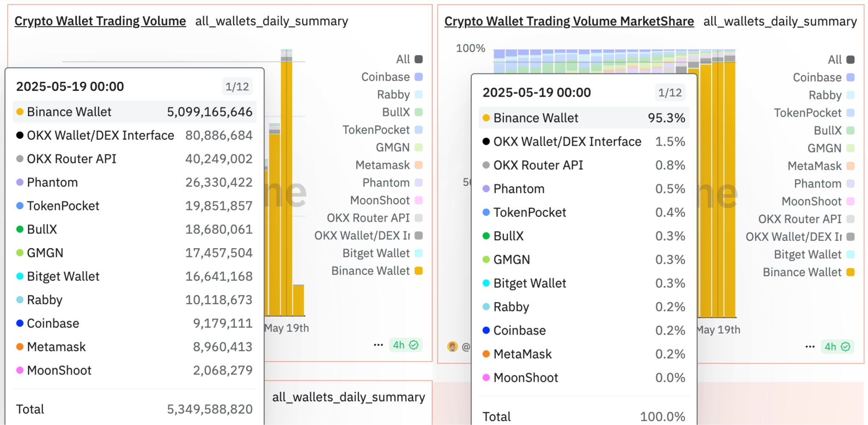The image size is (868, 425).
Task: Toggle the truncated OKX Wallet/DEX legend entry on left
Action: (x=368, y=235)
